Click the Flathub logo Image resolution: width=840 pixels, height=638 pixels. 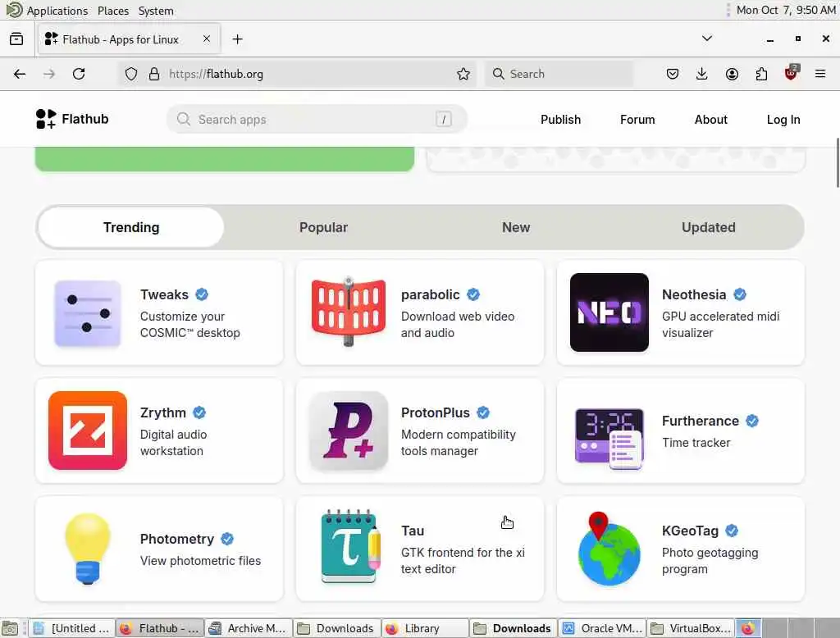point(72,119)
